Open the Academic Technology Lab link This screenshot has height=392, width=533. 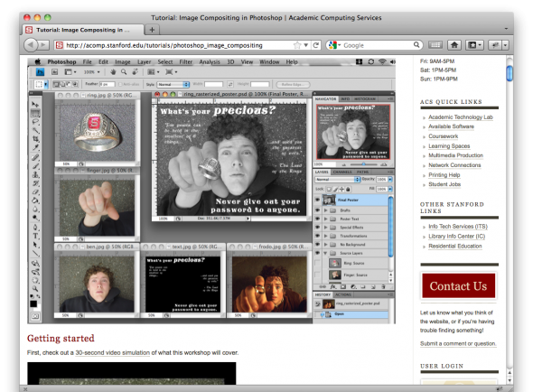tap(461, 117)
